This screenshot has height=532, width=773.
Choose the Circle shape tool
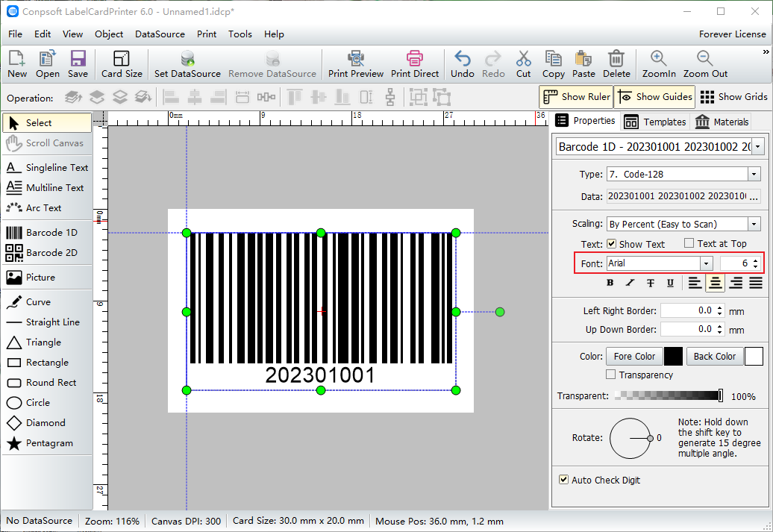pos(47,403)
